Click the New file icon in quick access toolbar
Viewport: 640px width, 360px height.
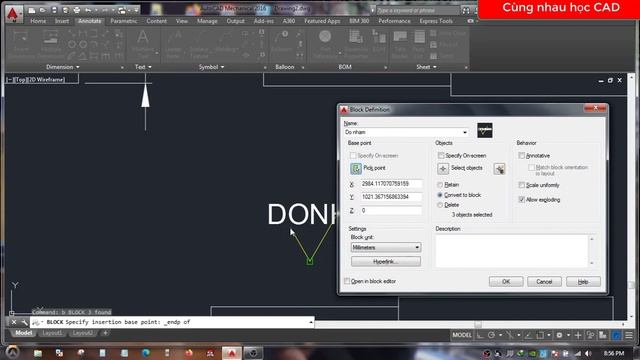32,10
